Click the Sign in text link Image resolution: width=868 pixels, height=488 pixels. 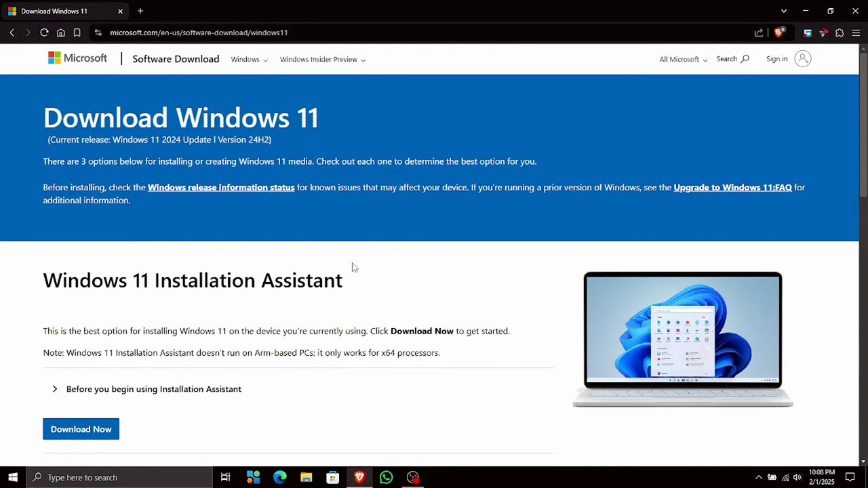(776, 59)
